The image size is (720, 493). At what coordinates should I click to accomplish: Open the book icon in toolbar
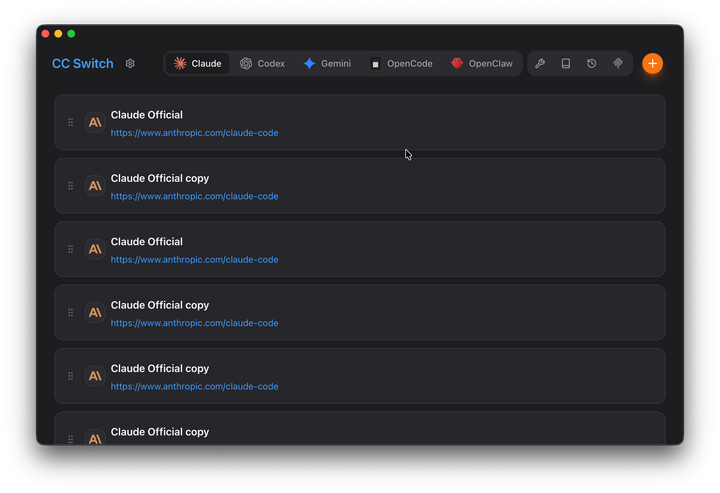[566, 63]
